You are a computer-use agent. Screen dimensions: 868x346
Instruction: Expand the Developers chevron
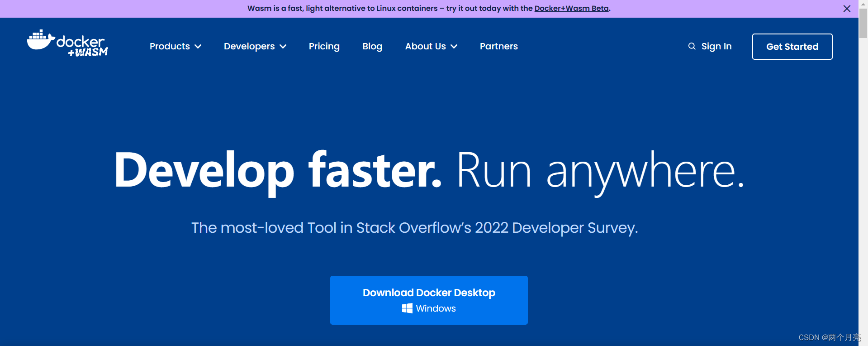(x=283, y=47)
